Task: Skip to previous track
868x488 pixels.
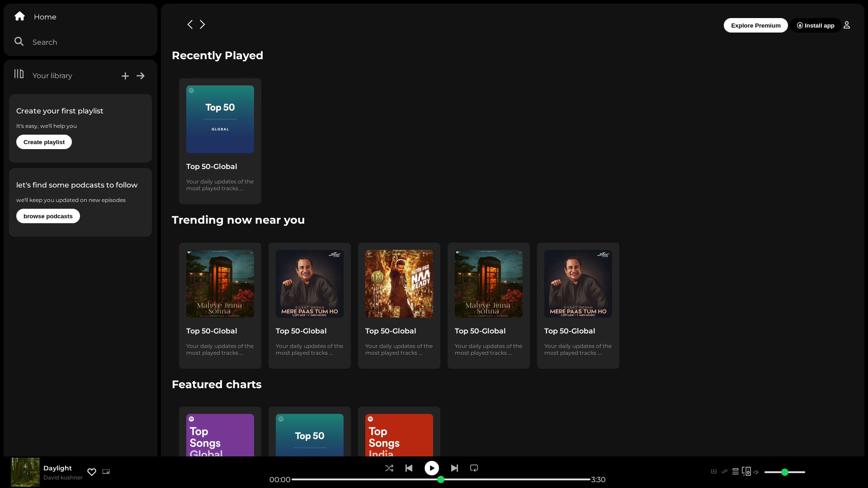Action: [x=409, y=468]
